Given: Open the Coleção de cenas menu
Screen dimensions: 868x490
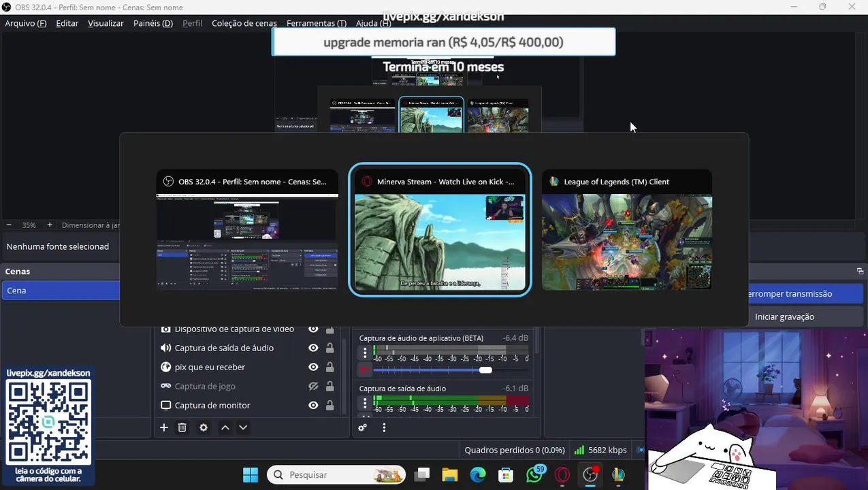Looking at the screenshot, I should 244,23.
